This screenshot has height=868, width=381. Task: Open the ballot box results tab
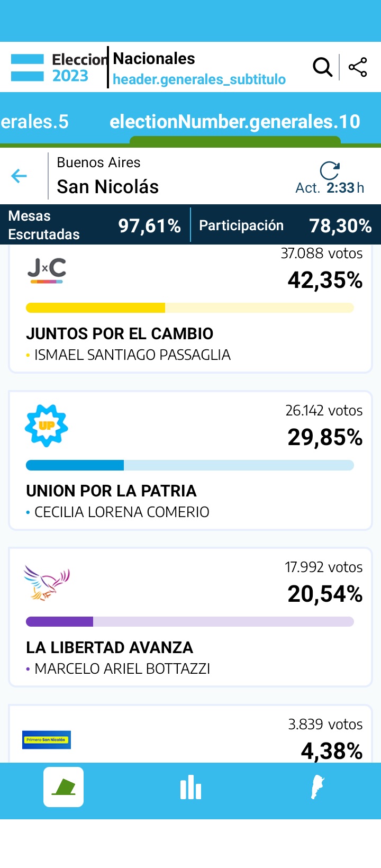[63, 786]
